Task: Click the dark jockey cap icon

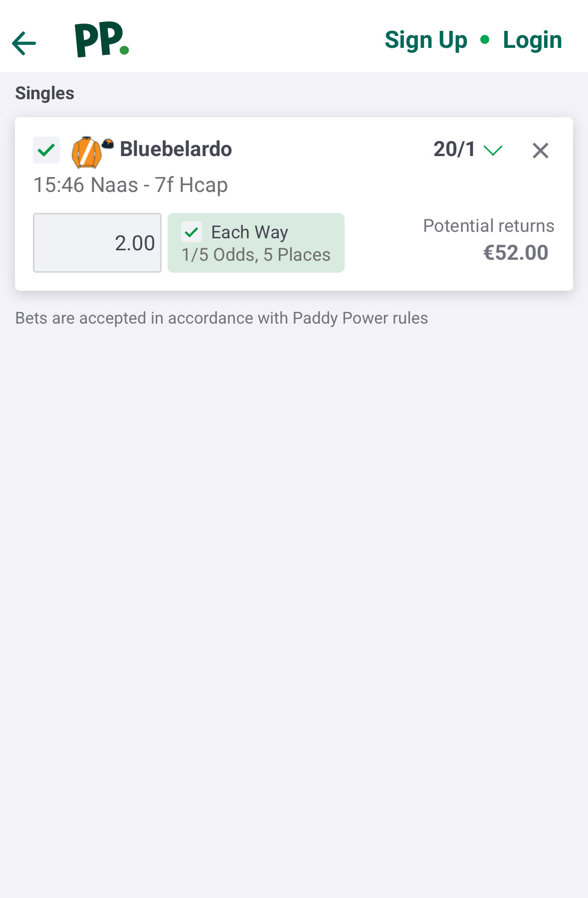Action: [x=108, y=144]
